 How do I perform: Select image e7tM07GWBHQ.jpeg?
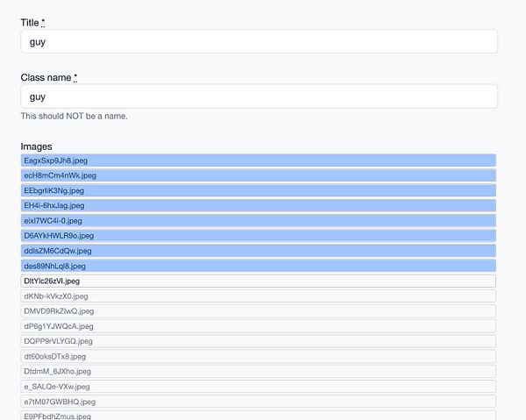click(x=259, y=402)
